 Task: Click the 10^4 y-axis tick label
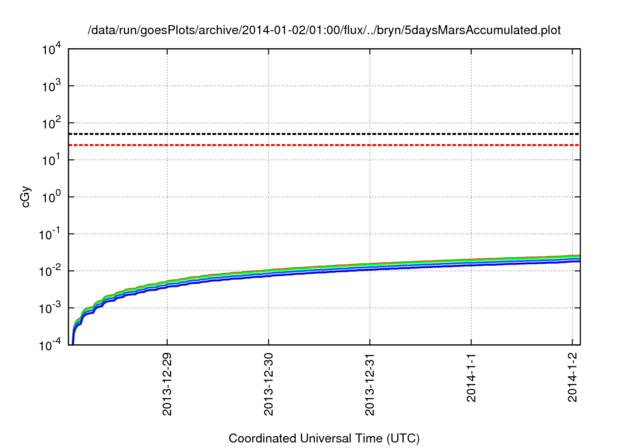51,49
